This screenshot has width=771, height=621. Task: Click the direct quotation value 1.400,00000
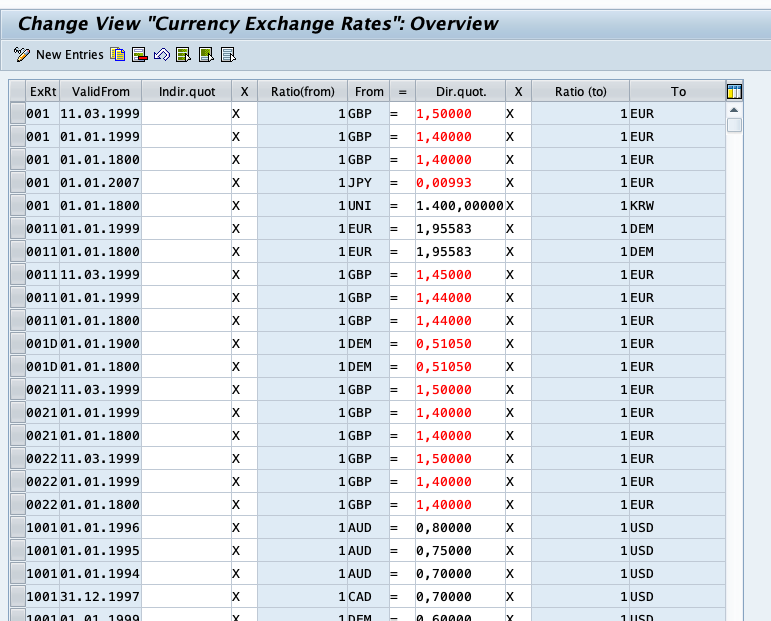point(460,206)
